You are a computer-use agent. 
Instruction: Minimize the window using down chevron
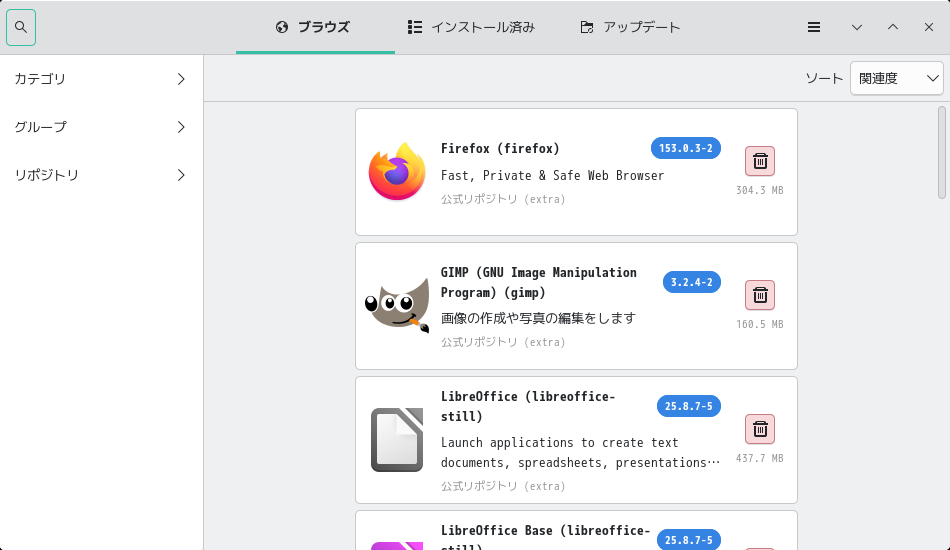(857, 27)
